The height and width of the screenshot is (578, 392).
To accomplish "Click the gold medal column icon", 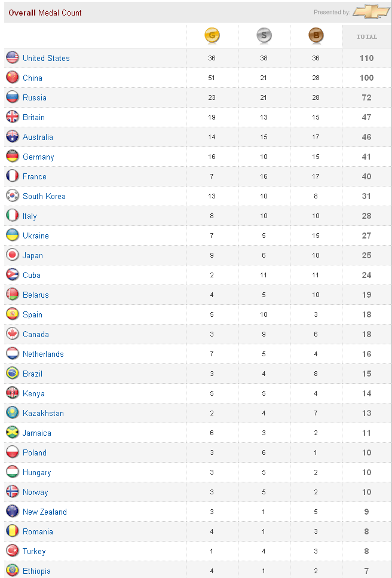I will click(212, 36).
